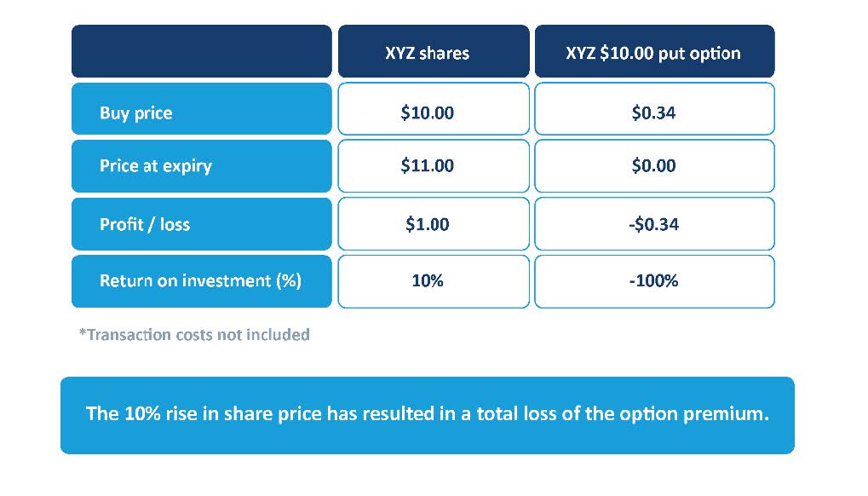
Task: Select the Buy price row label
Action: 135,112
